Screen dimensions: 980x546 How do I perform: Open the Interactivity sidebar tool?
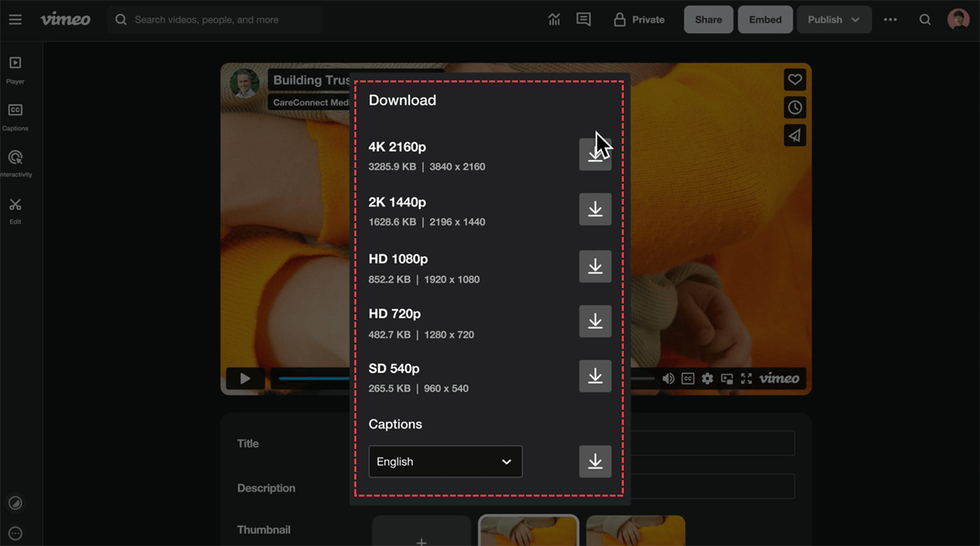[x=15, y=162]
